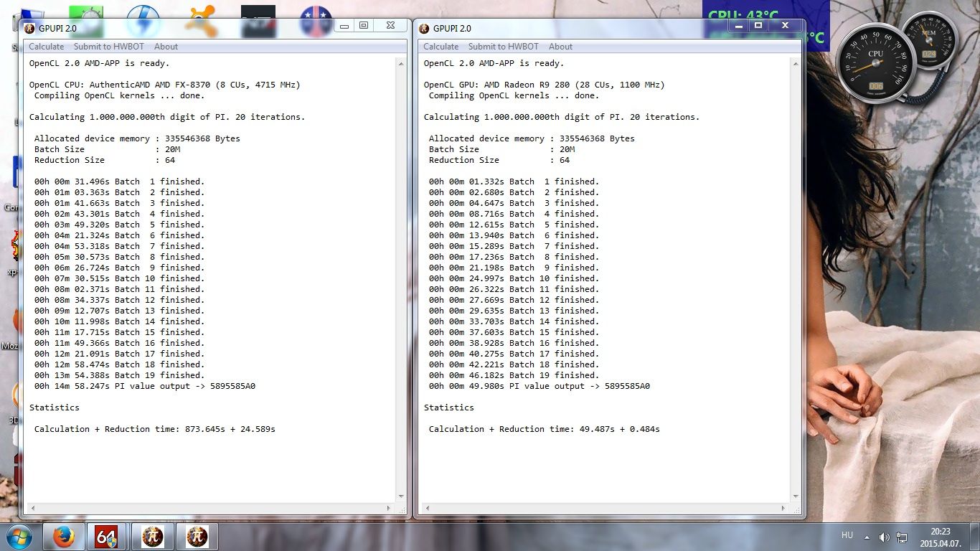
Task: Click 'OpenCL GPU: AMD Radeon R9 280' line
Action: coord(544,85)
